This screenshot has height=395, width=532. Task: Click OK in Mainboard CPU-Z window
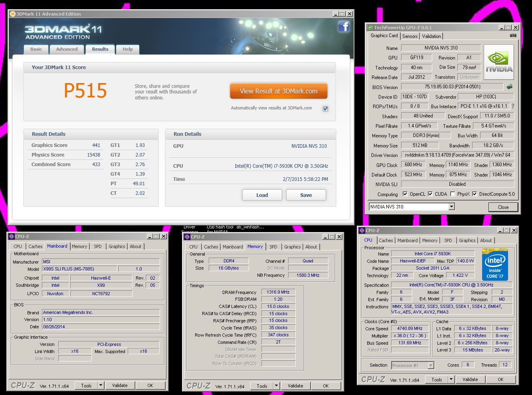pyautogui.click(x=150, y=385)
